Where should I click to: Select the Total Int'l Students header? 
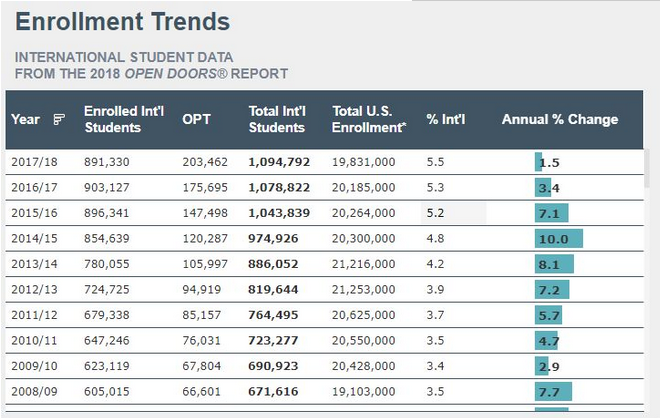coord(277,120)
